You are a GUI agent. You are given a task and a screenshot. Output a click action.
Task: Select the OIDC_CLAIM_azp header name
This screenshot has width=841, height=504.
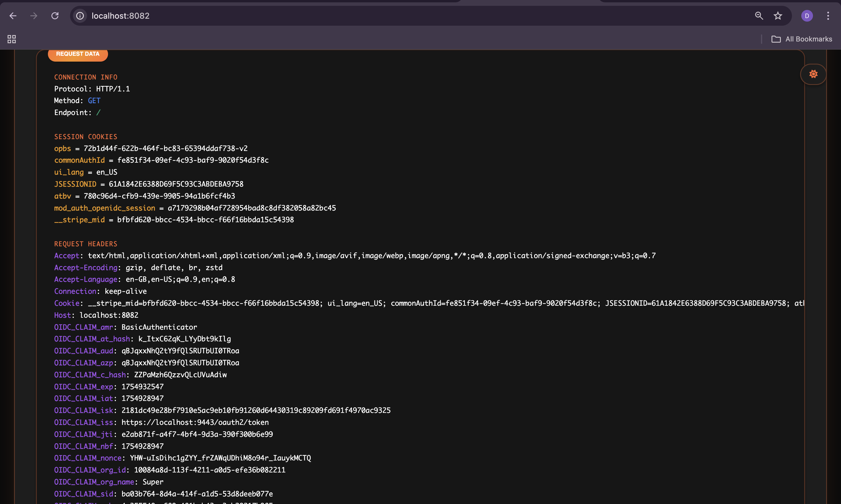click(x=84, y=363)
